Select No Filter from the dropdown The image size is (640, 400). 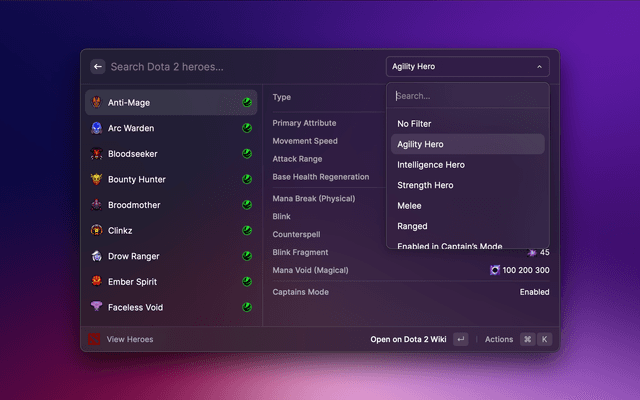click(x=415, y=123)
